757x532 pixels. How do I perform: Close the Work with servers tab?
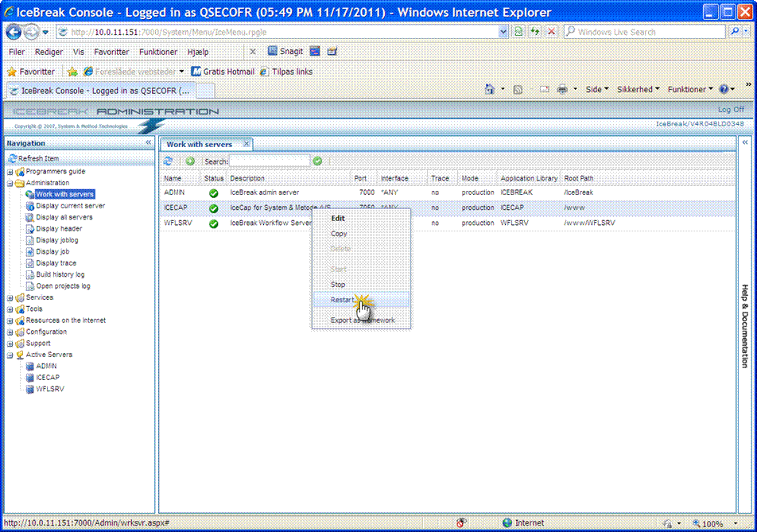click(247, 143)
